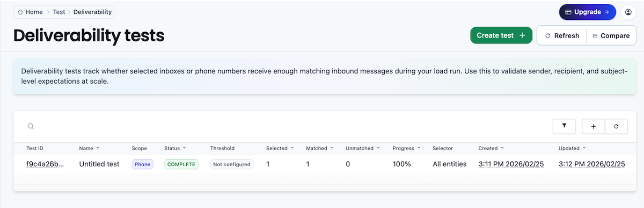Click the Home breadcrumb icon
This screenshot has height=208, width=644.
(x=20, y=12)
